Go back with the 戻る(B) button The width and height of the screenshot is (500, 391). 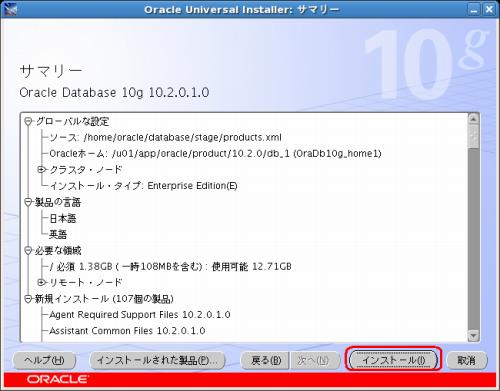[x=266, y=360]
